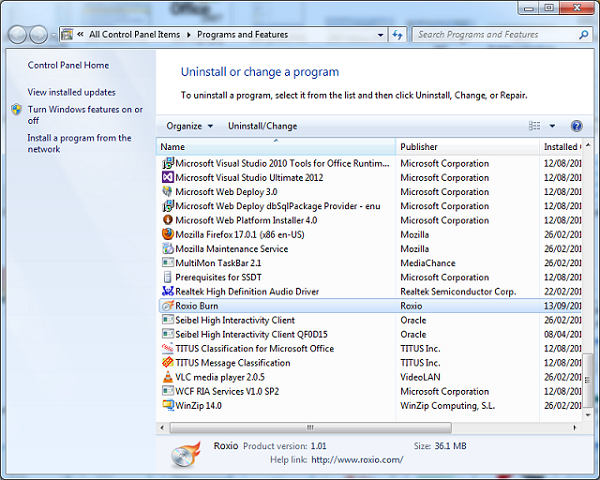Expand breadcrumb arrow after All Control Panel Items
This screenshot has width=600, height=480.
[189, 35]
